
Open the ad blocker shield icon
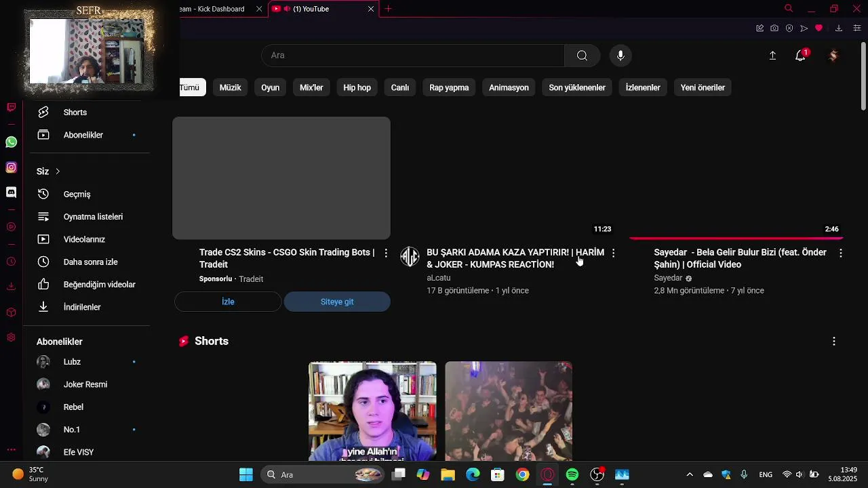789,28
